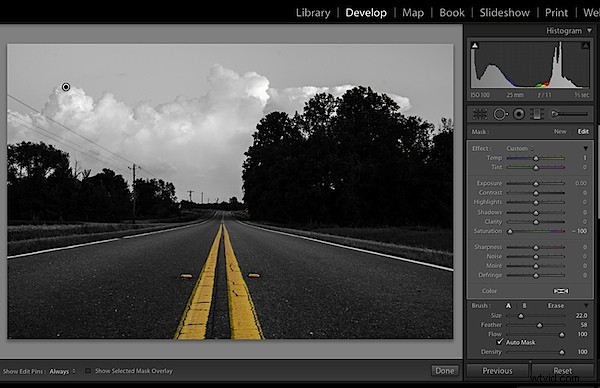Collapse the Effect sliders disclosure triangle
The image size is (600, 388).
pos(585,148)
